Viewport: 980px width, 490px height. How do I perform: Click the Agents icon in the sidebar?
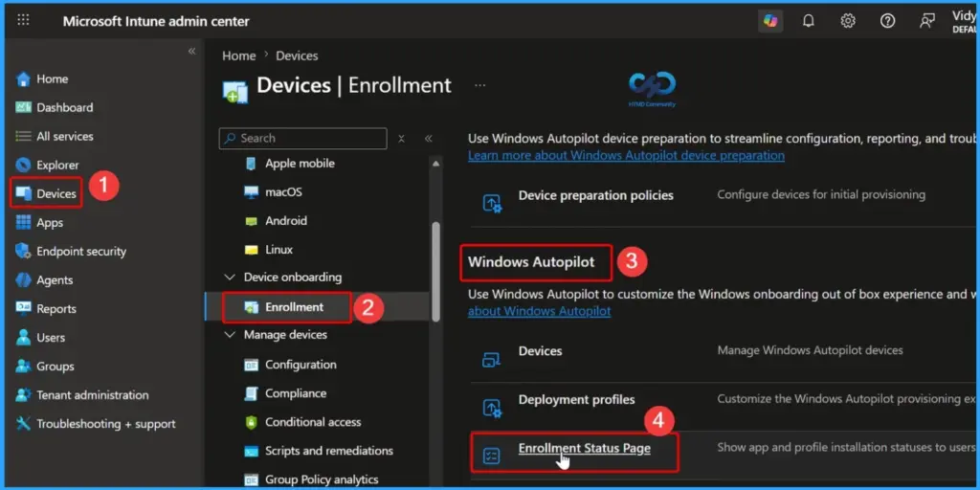pyautogui.click(x=23, y=280)
